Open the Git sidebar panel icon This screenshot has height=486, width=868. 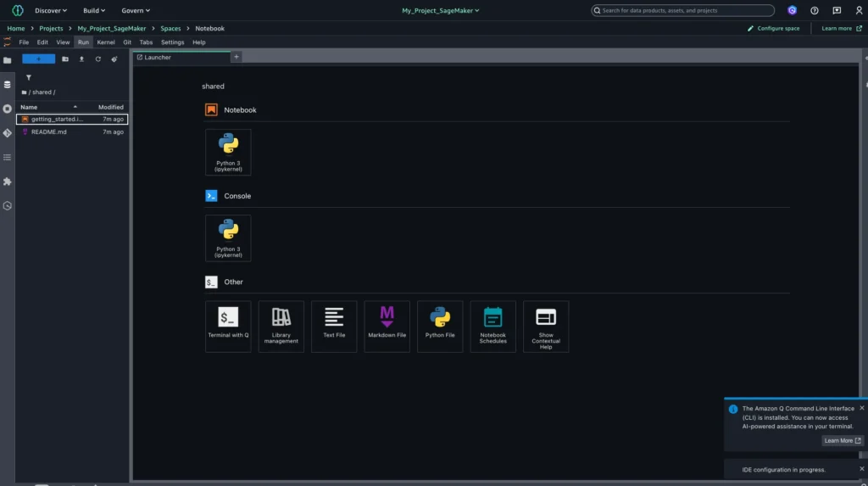click(x=8, y=133)
